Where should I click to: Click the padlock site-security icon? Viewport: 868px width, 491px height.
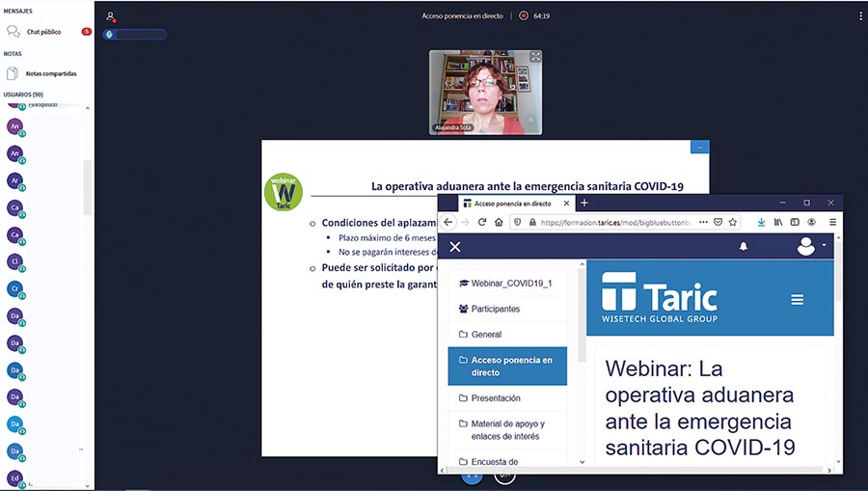(x=532, y=222)
